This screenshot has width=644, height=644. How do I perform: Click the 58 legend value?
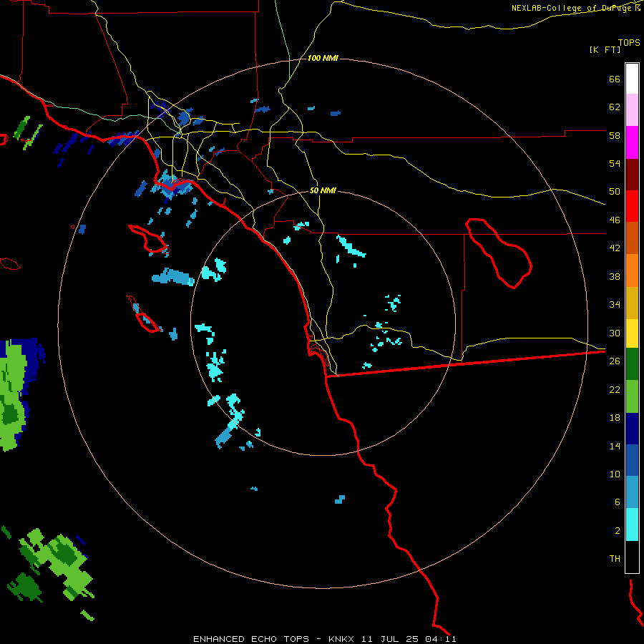pyautogui.click(x=615, y=135)
